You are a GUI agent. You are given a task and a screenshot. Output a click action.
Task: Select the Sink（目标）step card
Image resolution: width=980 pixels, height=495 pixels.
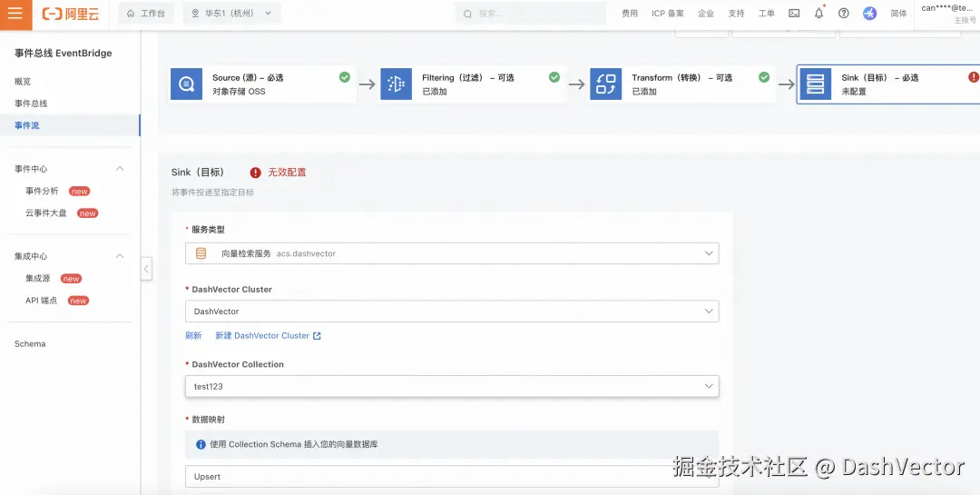[888, 84]
